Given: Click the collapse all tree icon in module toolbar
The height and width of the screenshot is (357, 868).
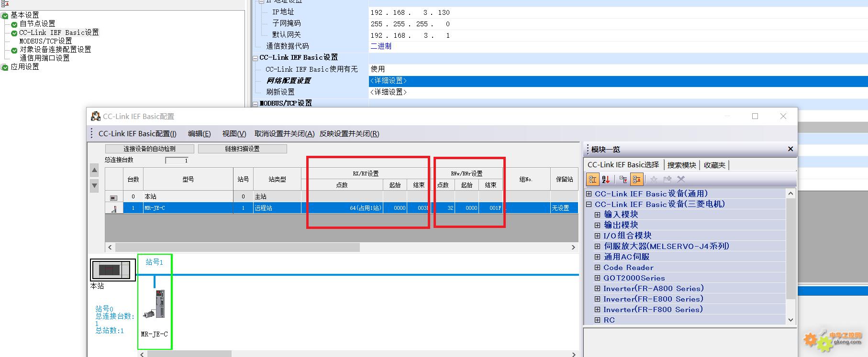Looking at the screenshot, I should click(636, 180).
